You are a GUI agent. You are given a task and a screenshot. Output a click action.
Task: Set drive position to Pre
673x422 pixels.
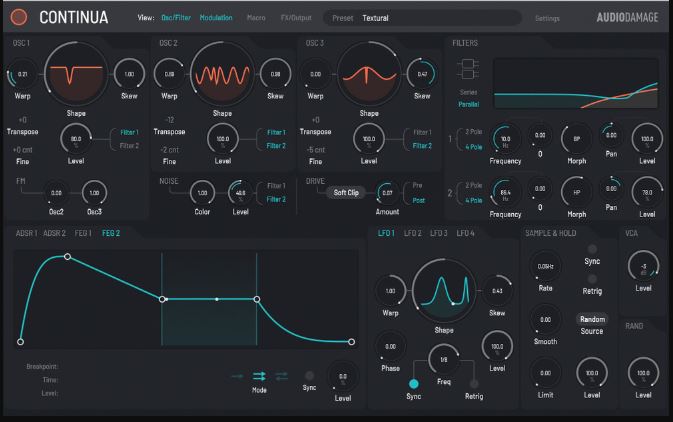pyautogui.click(x=417, y=185)
